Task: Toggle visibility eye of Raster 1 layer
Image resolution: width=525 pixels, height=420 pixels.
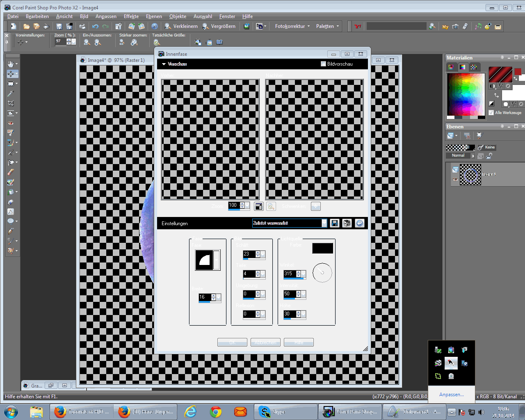Action: coord(455,180)
